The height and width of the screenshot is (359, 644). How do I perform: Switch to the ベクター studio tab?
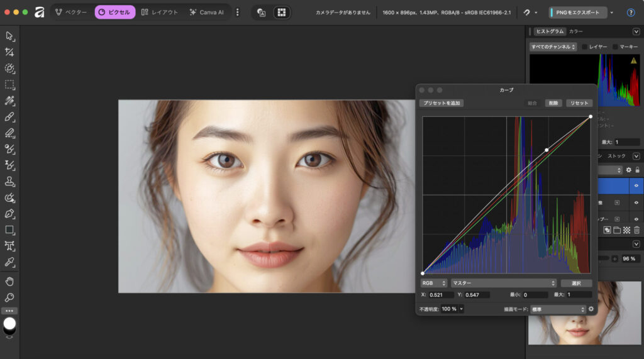(x=70, y=12)
